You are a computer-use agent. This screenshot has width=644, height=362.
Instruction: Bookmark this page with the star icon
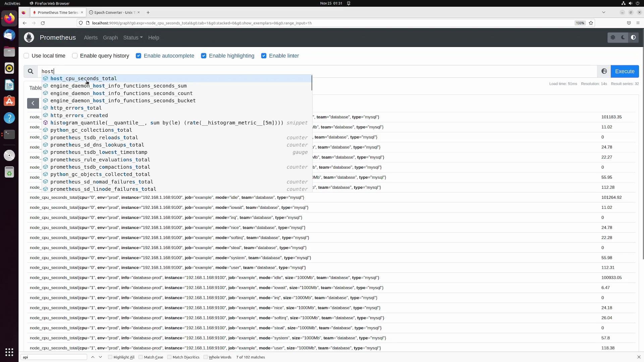click(591, 23)
